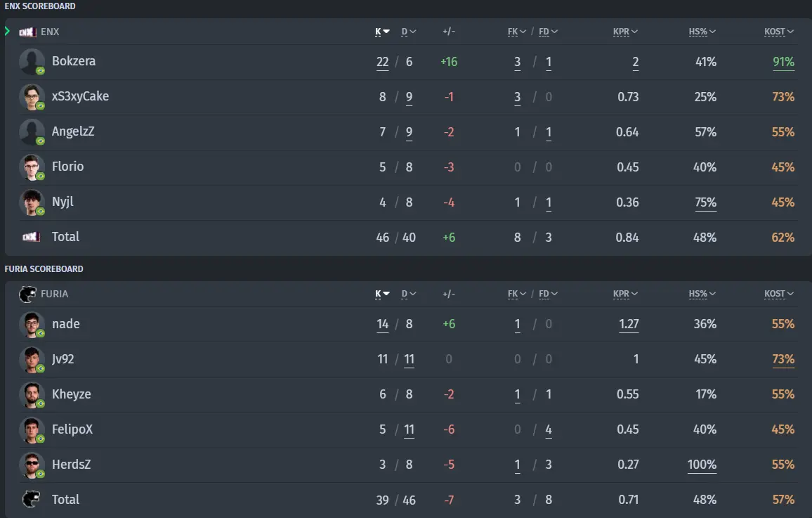Sort ENX scoreboard by KOST column
Image resolution: width=812 pixels, height=518 pixels.
pos(779,32)
